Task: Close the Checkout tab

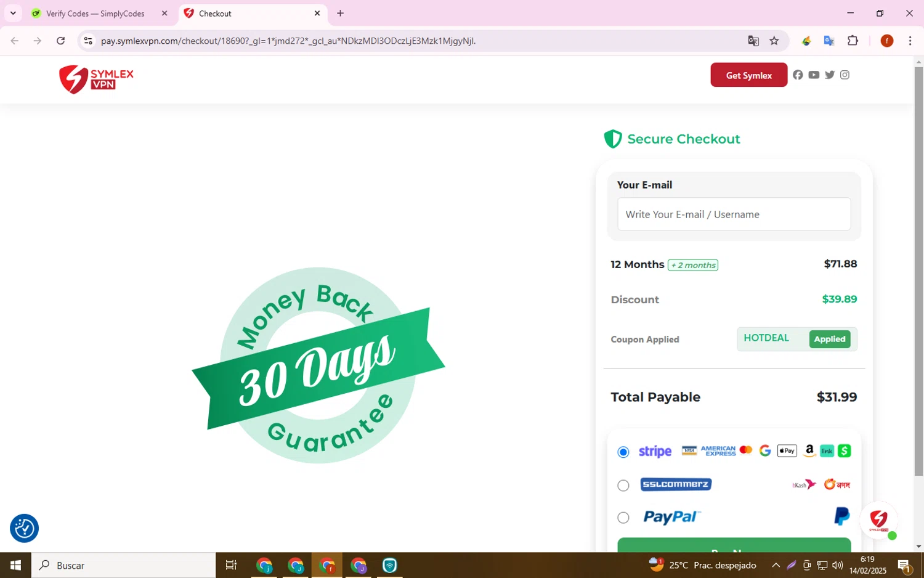Action: 317,13
